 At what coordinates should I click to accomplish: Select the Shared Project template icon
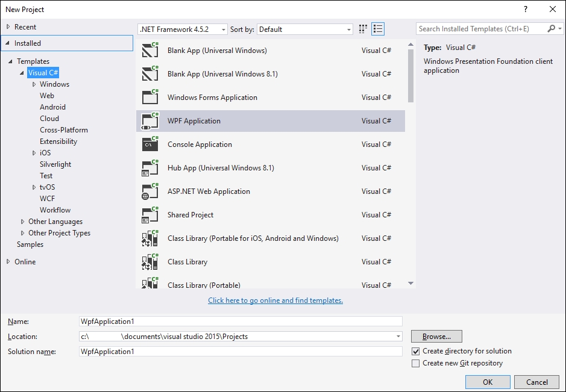149,214
